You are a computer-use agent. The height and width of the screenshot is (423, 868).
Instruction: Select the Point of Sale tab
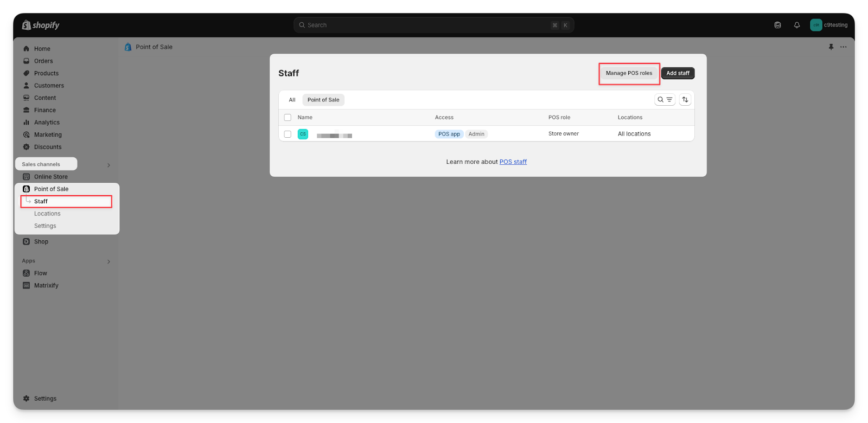[x=323, y=100]
